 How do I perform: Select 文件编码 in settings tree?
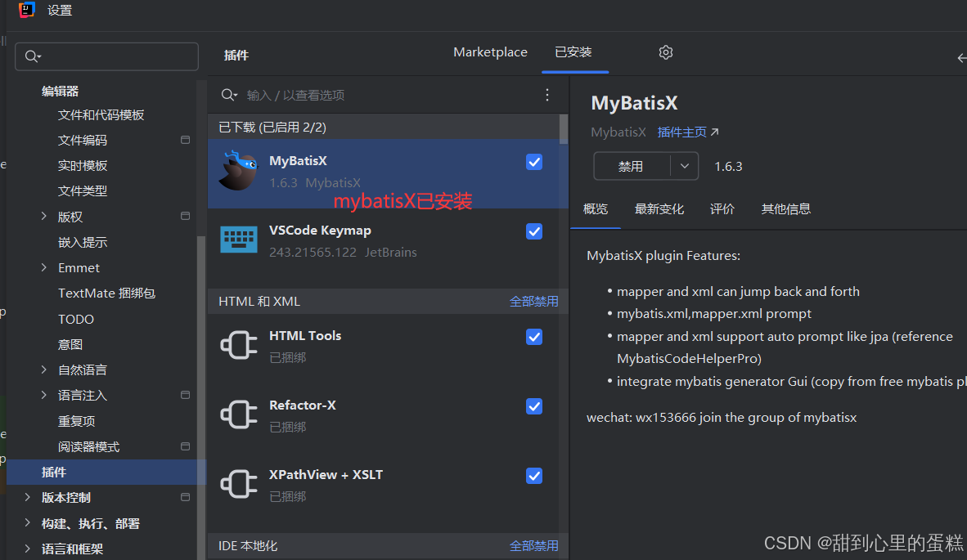pos(83,141)
